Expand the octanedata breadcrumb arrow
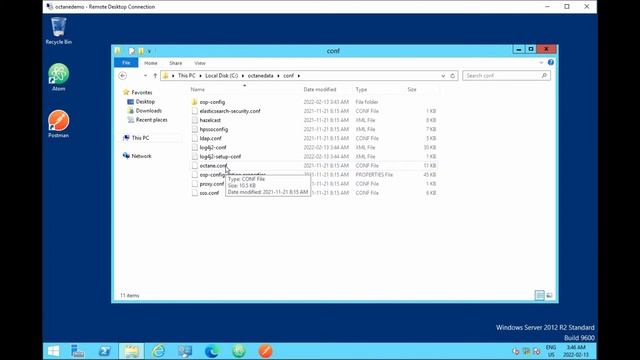Viewport: 640px width, 360px height. click(278, 76)
